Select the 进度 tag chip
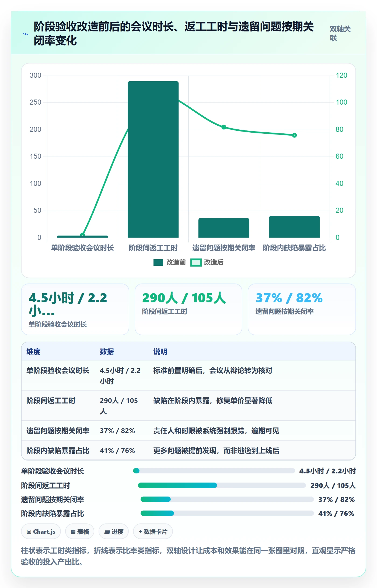 (114, 532)
